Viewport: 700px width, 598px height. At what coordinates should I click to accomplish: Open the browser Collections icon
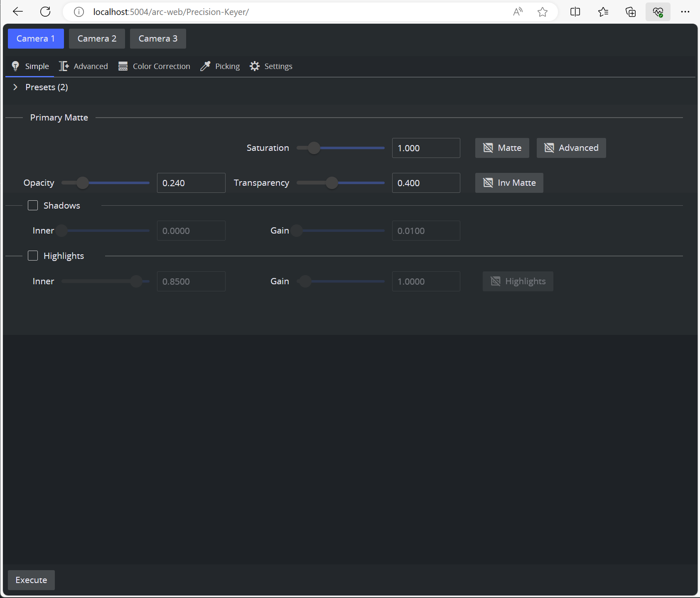pyautogui.click(x=630, y=12)
